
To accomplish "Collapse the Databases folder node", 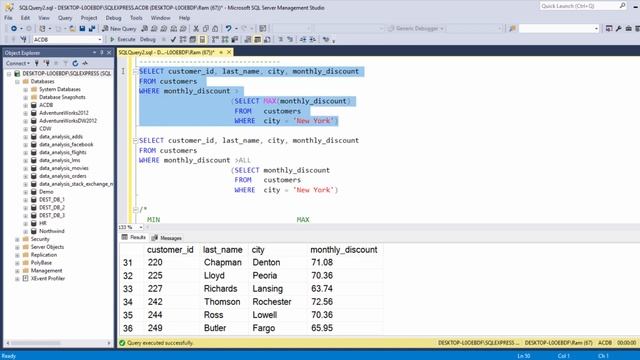I will [x=18, y=82].
